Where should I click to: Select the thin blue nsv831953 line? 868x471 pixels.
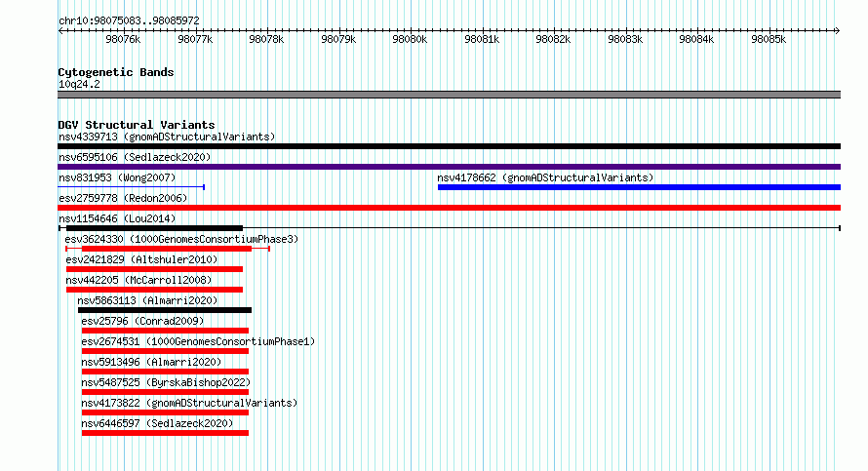click(x=132, y=187)
